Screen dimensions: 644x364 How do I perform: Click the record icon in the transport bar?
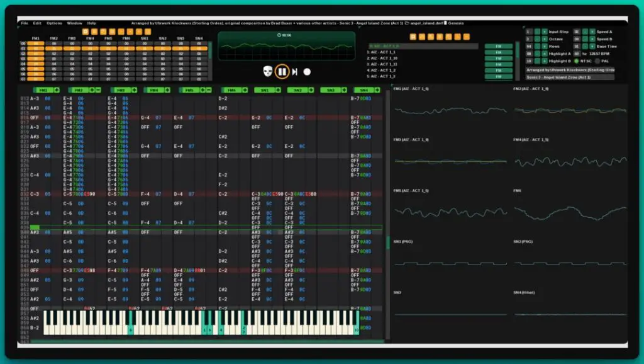coord(307,72)
